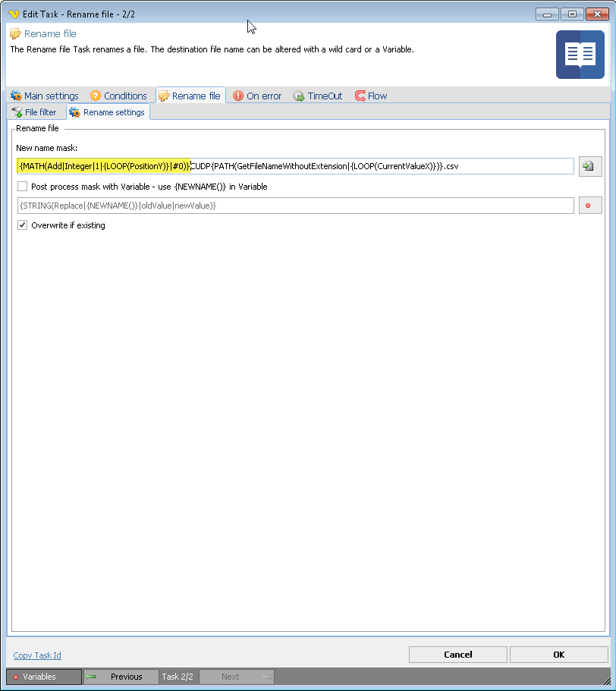The height and width of the screenshot is (691, 616).
Task: Confirm with the OK button
Action: (x=558, y=655)
